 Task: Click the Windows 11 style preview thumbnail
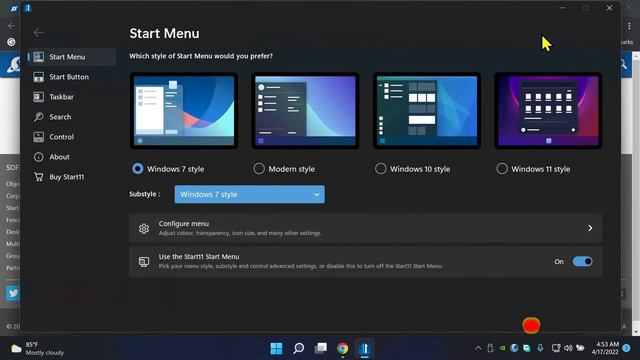coord(548,111)
